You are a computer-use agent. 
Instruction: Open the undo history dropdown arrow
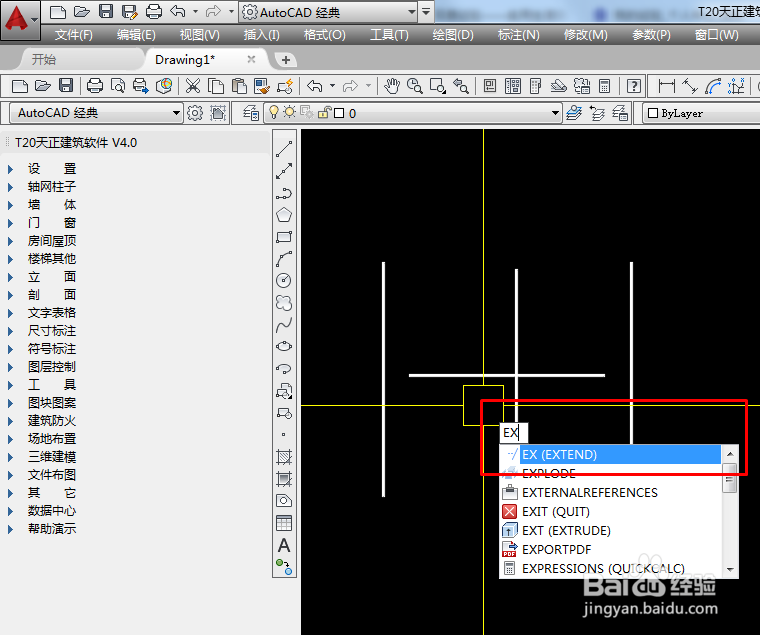[x=332, y=86]
